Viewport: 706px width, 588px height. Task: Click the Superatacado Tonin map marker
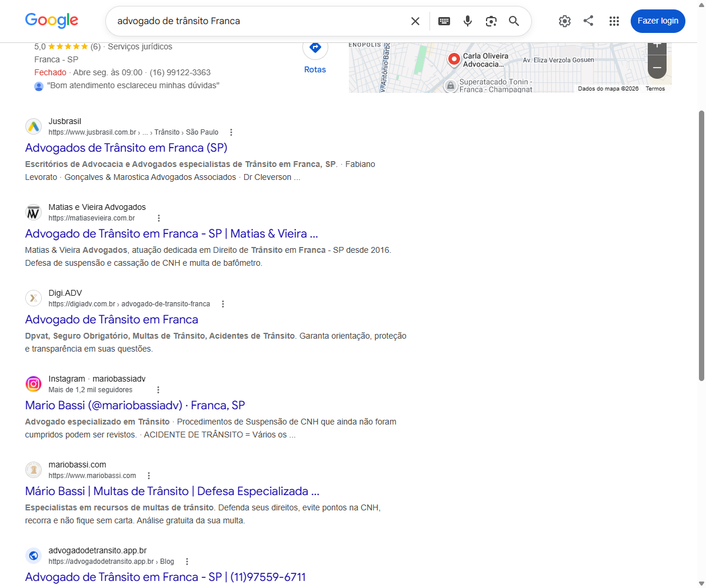[450, 86]
